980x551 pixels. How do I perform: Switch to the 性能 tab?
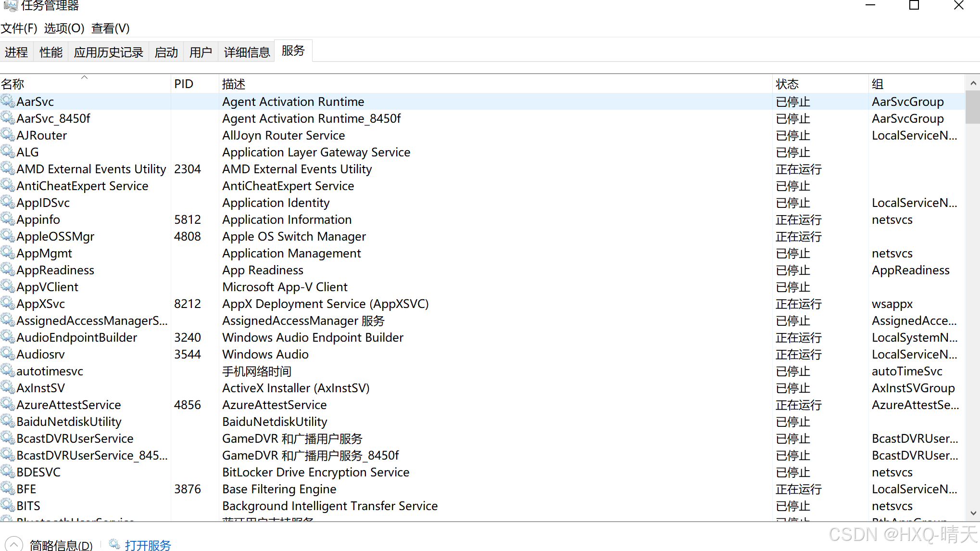[51, 52]
